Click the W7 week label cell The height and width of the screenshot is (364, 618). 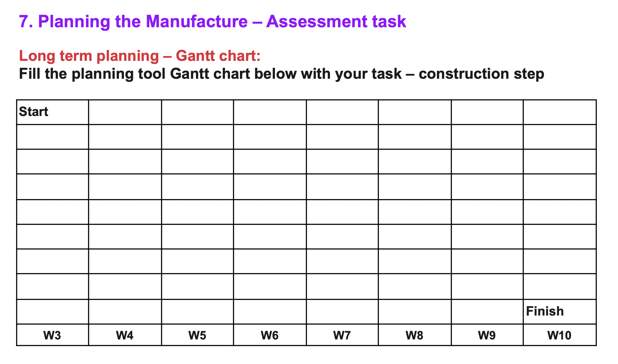[x=342, y=335]
